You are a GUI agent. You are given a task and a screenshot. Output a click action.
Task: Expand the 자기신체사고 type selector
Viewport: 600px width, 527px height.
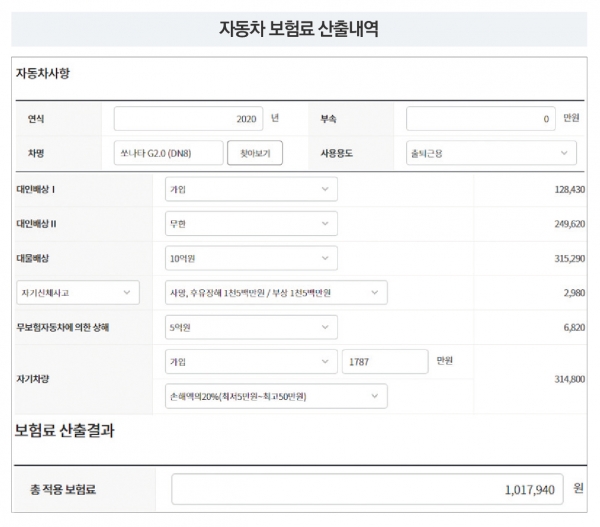[x=75, y=292]
